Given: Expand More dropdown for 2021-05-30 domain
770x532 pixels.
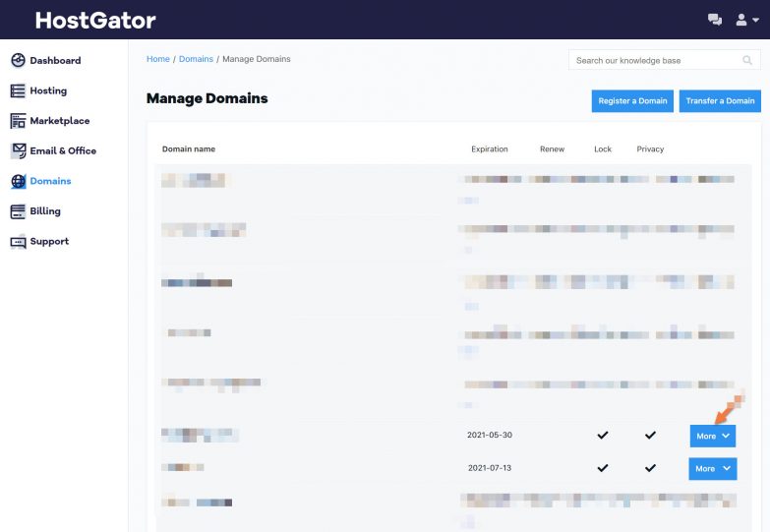Looking at the screenshot, I should click(712, 436).
